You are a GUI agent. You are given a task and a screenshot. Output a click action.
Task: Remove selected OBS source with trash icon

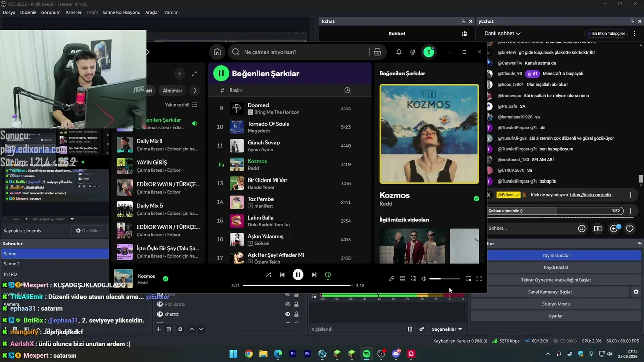pos(169,329)
